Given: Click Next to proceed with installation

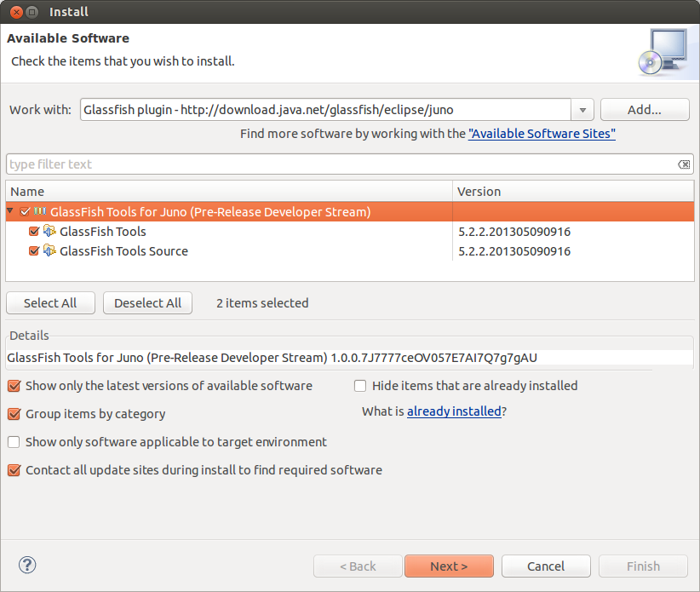Looking at the screenshot, I should 449,566.
